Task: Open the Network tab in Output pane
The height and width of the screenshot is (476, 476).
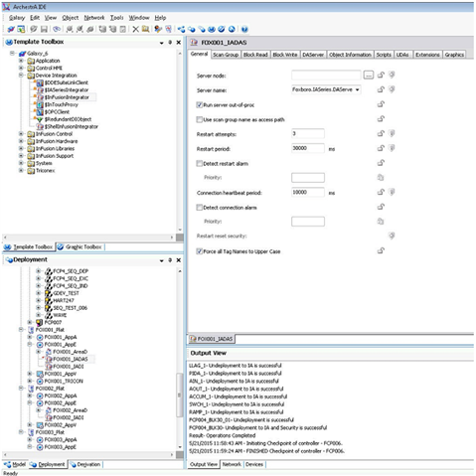Action: pos(232,464)
